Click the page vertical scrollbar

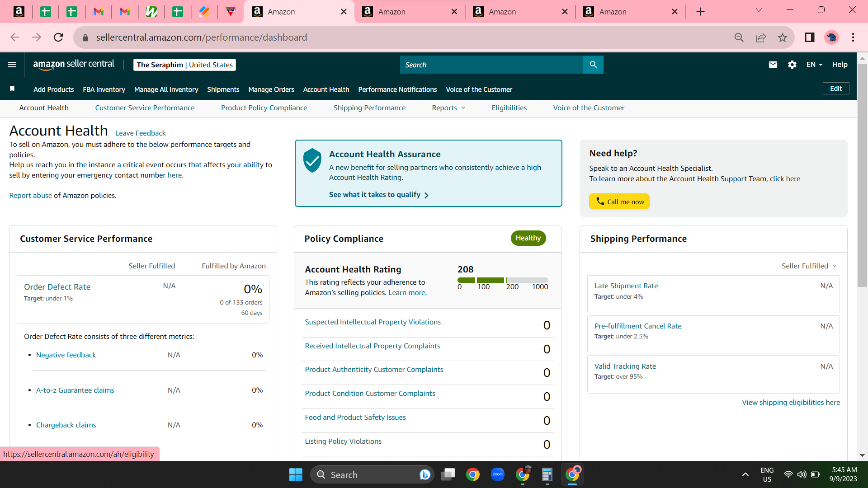862,175
